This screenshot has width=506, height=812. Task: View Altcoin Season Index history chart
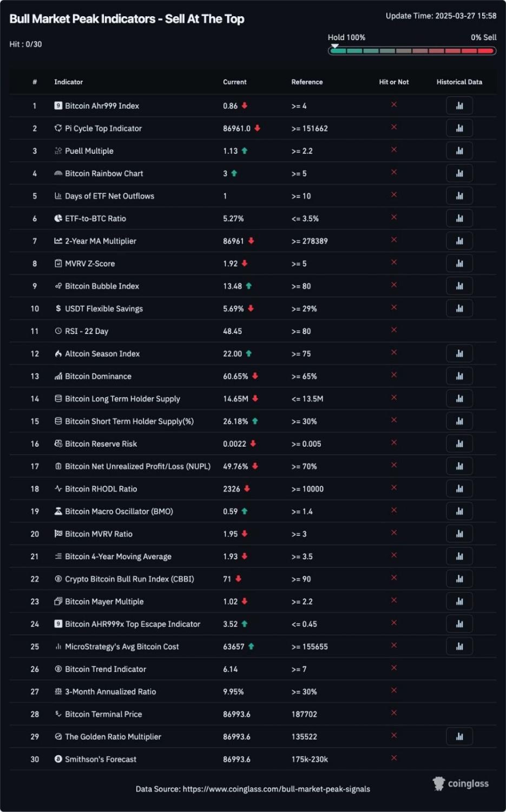(459, 353)
